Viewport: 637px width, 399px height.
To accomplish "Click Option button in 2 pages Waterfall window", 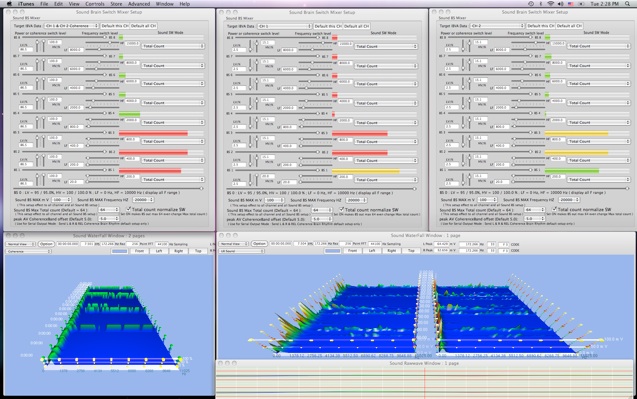I will [46, 244].
